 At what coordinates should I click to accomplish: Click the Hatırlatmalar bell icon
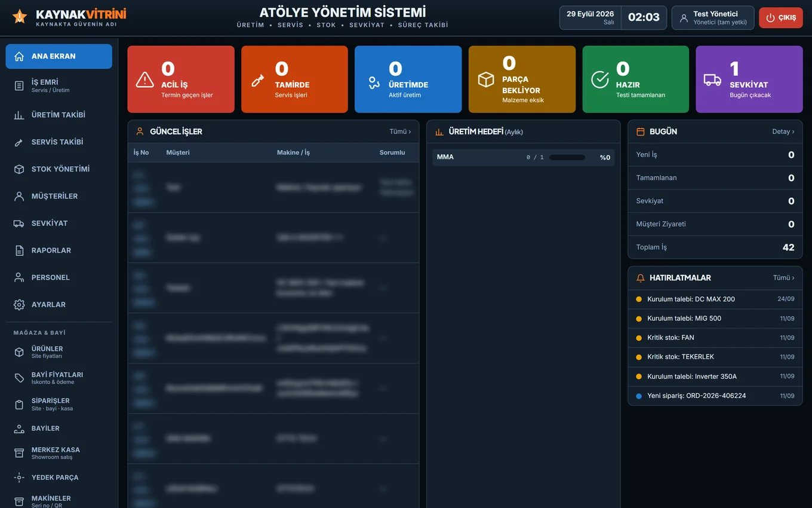[x=641, y=278]
